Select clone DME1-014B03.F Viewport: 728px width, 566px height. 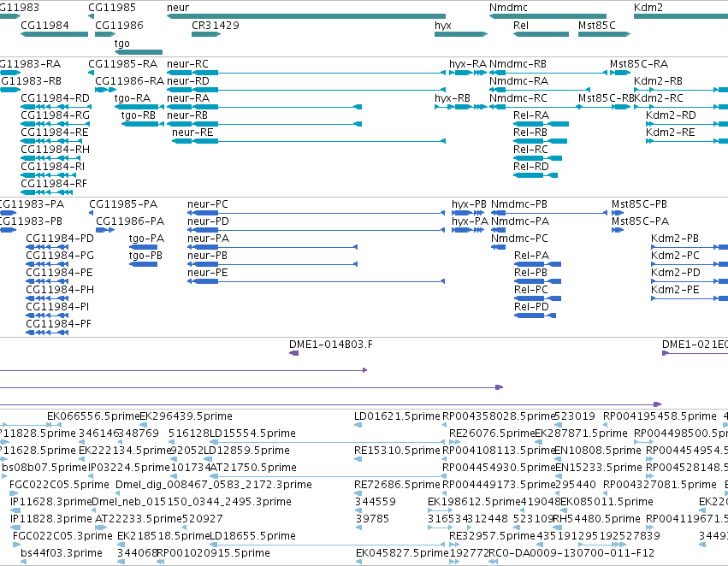point(294,353)
